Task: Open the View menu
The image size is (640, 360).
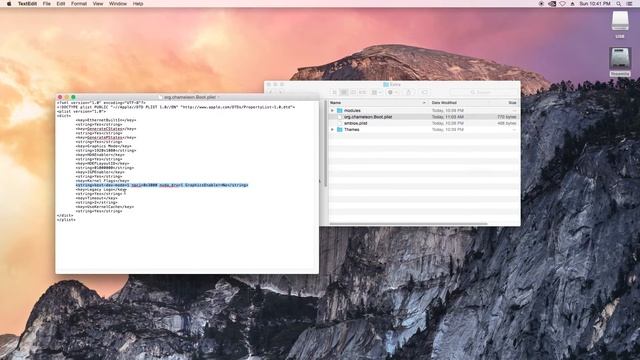Action: click(x=98, y=4)
